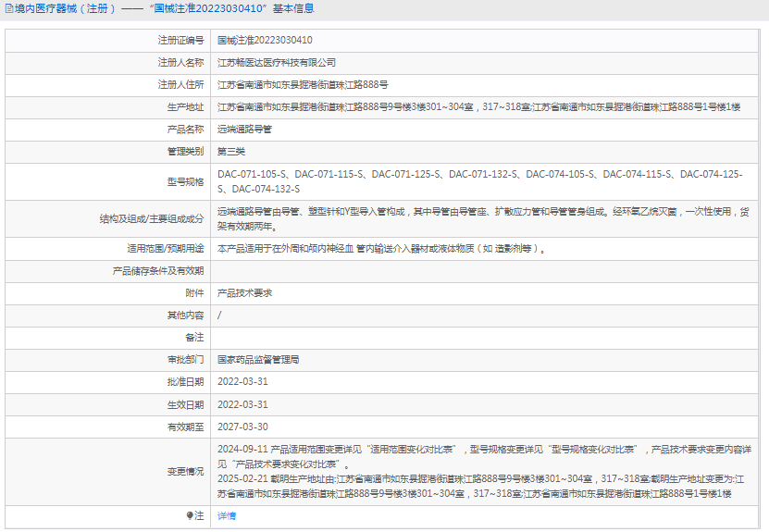
Task: Click the structure description starting 远端通路导管由导管
Action: pyautogui.click(x=484, y=218)
